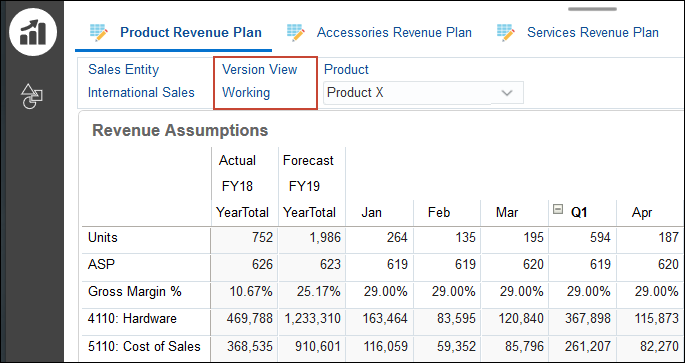This screenshot has width=685, height=363.
Task: Click the Mar column header
Action: click(x=507, y=213)
